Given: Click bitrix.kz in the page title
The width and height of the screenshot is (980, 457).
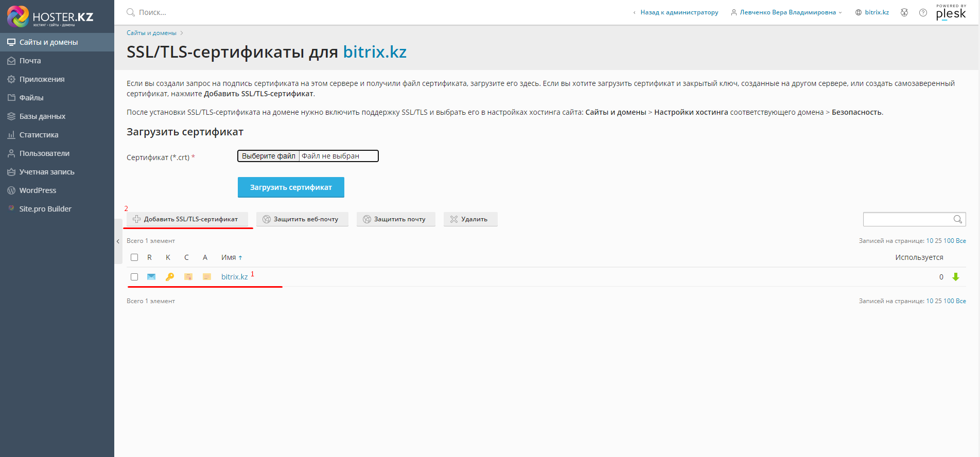Looking at the screenshot, I should point(375,52).
